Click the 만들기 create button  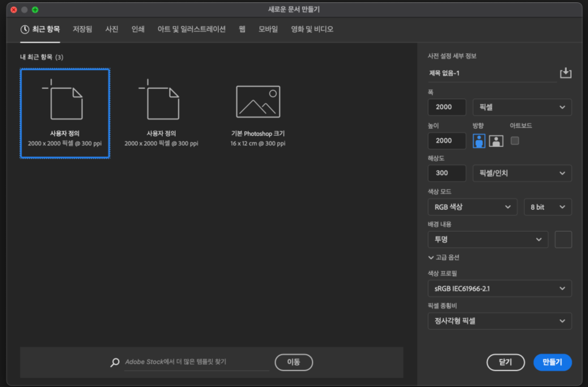click(x=552, y=362)
